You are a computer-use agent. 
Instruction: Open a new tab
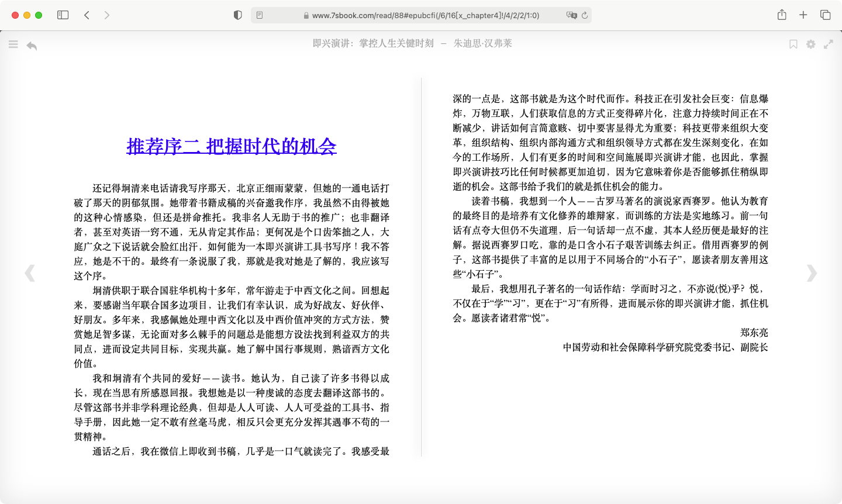(803, 15)
